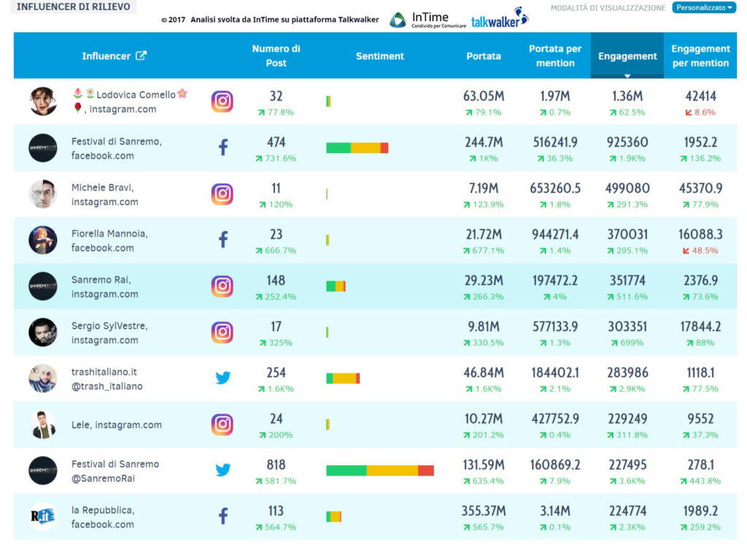Click the 818 post count
Viewport: 747px width, 560px height.
(x=276, y=464)
